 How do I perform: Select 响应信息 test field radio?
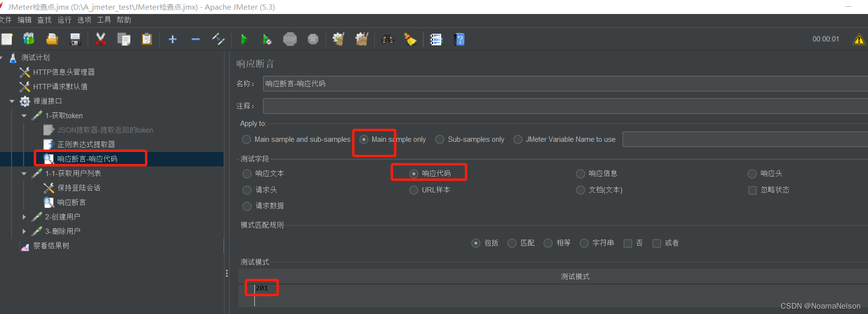580,174
